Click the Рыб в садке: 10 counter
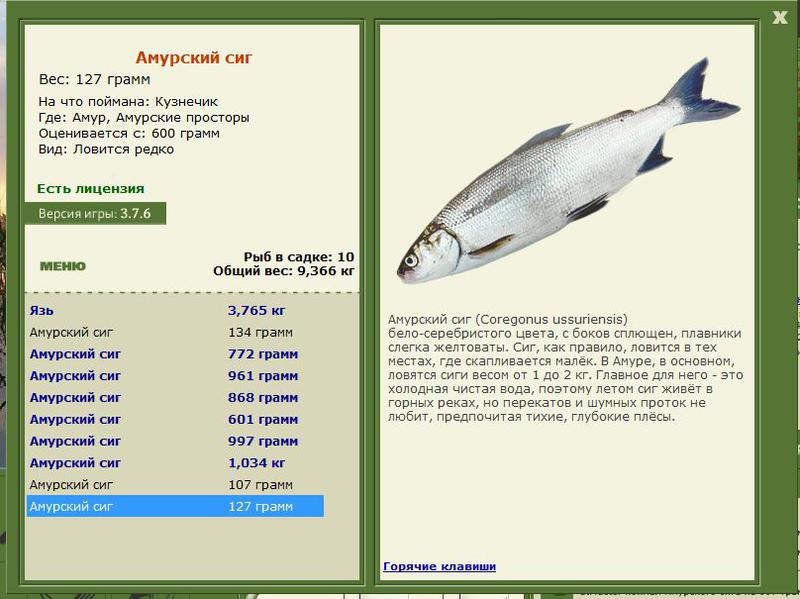The width and height of the screenshot is (800, 599). point(298,257)
